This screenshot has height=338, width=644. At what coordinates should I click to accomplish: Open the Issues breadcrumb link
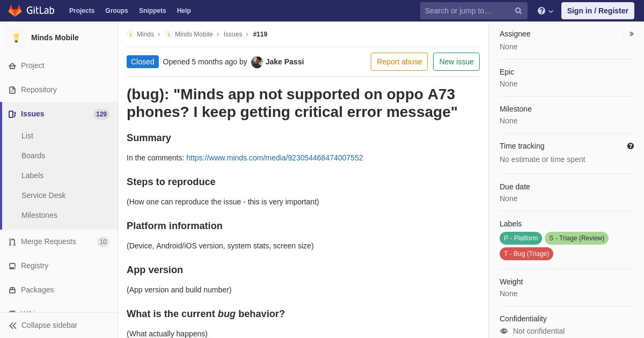[233, 34]
